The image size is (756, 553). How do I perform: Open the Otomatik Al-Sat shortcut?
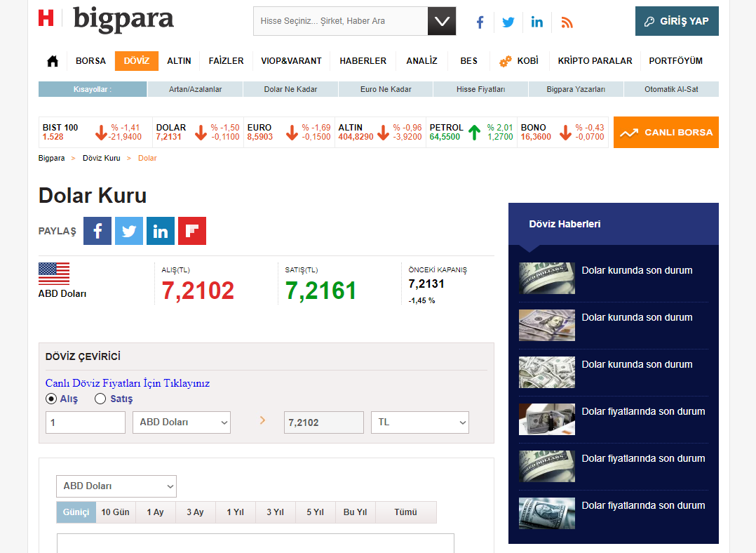(x=671, y=89)
